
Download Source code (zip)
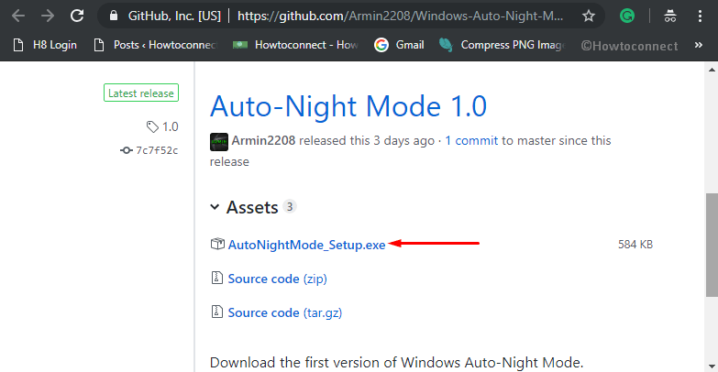click(x=277, y=279)
